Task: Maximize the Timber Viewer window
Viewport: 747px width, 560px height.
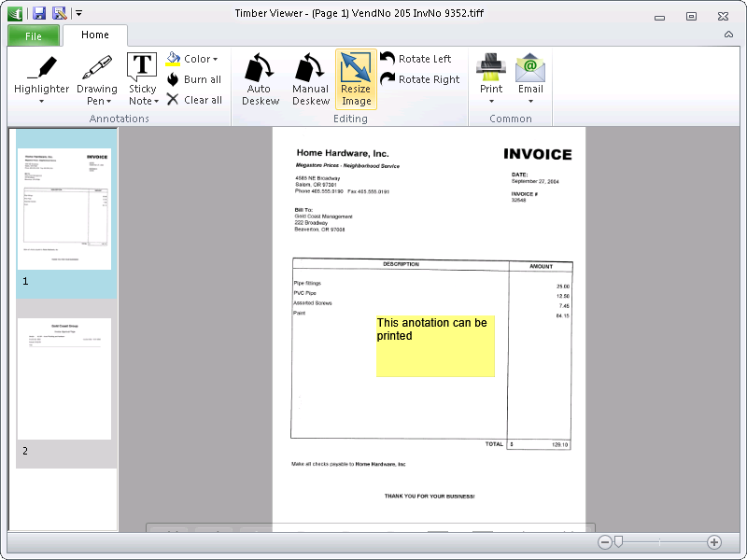Action: point(691,17)
